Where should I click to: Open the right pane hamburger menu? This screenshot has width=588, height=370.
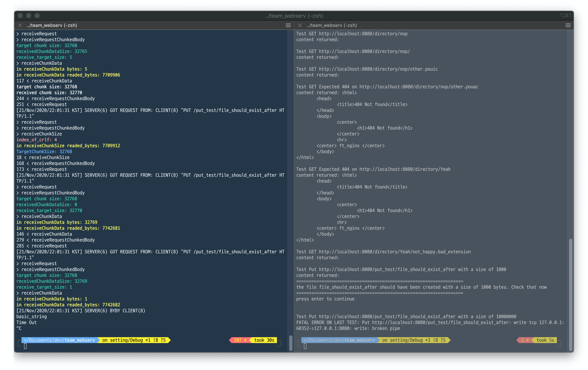click(568, 25)
